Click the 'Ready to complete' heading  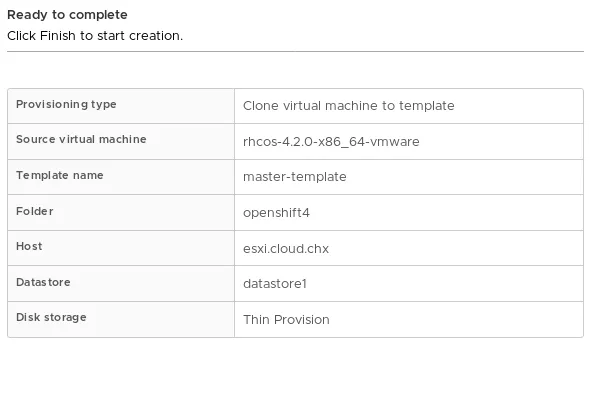point(67,15)
